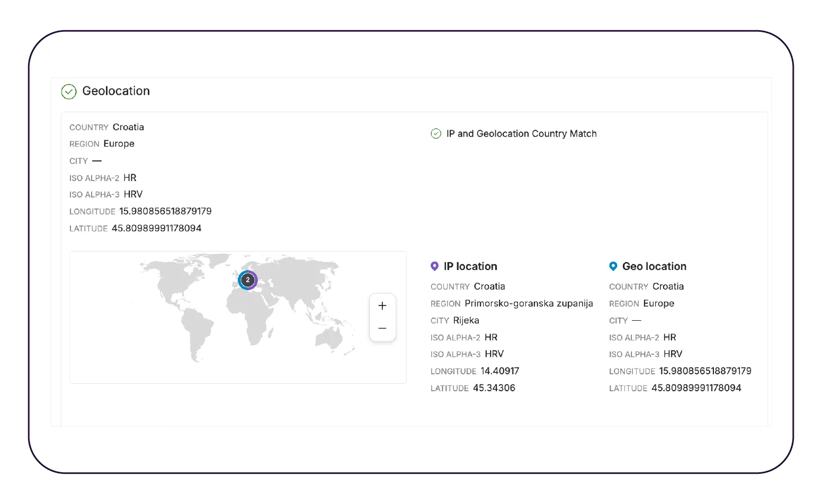The width and height of the screenshot is (822, 504).
Task: Click Europe region under Geo location
Action: pos(658,303)
